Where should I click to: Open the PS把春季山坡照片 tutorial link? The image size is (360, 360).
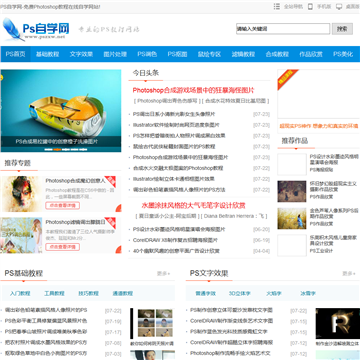point(46,332)
